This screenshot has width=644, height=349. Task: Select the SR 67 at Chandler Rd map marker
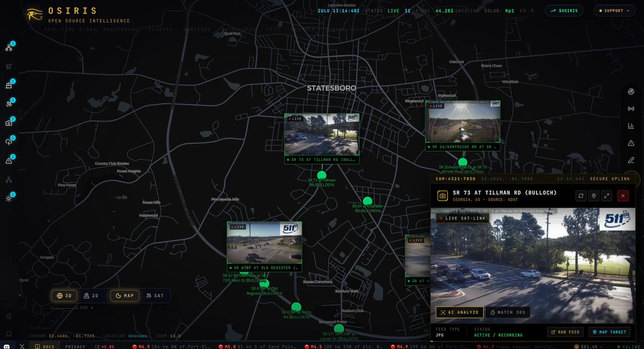367,201
